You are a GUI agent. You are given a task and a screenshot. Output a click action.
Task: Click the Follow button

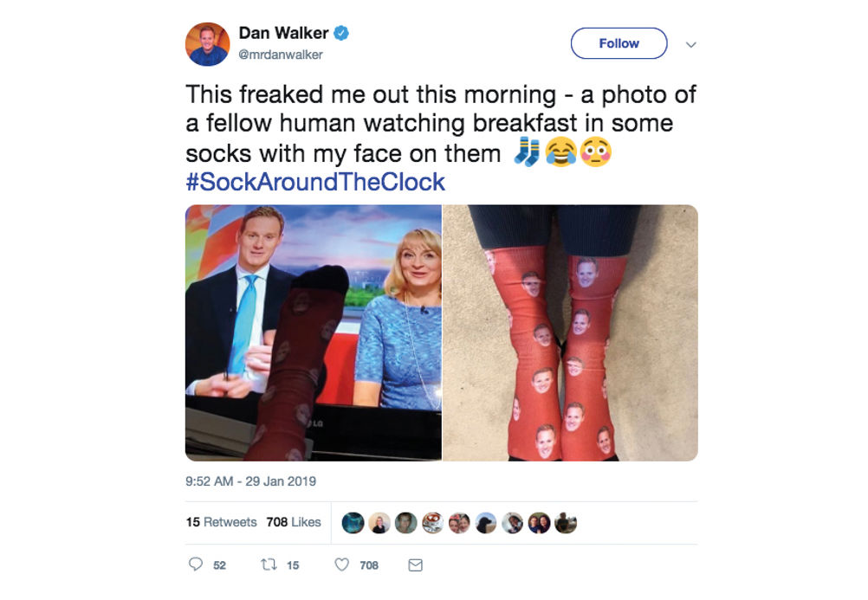pos(619,43)
